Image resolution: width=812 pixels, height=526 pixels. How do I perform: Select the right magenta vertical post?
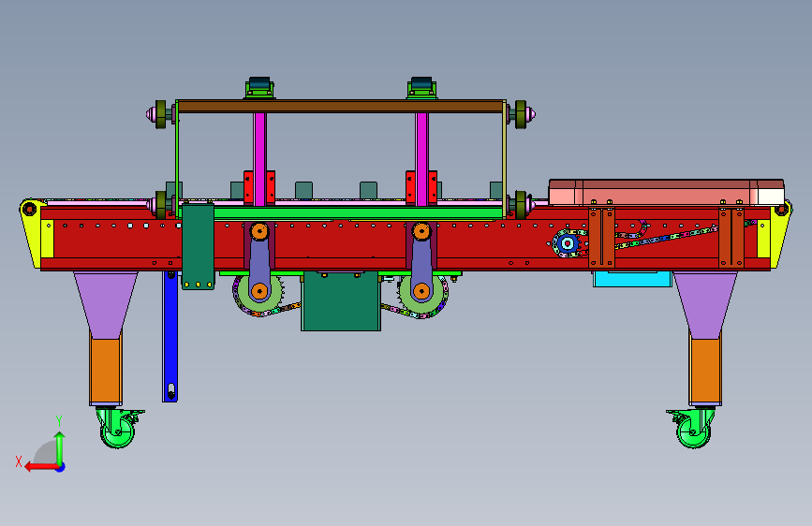421,158
